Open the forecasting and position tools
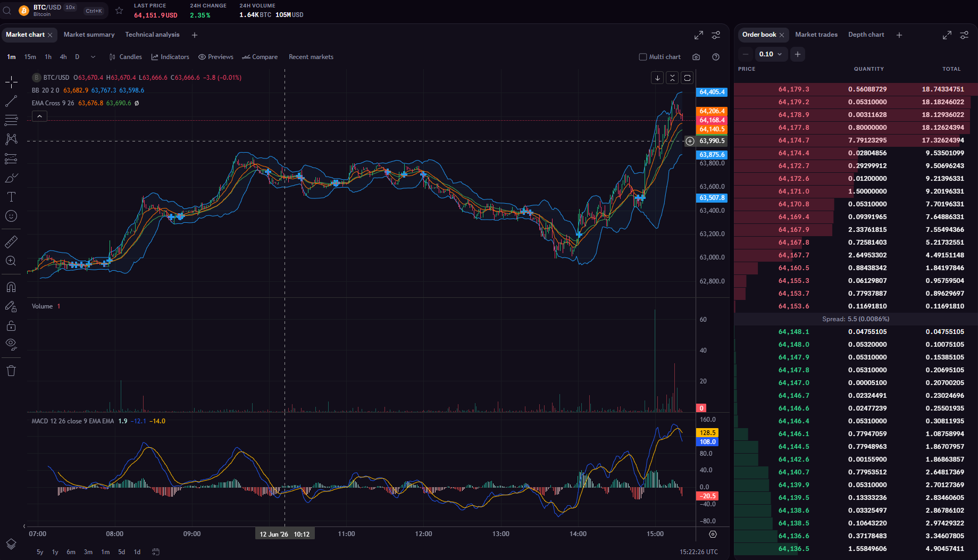This screenshot has width=978, height=560. click(x=11, y=158)
